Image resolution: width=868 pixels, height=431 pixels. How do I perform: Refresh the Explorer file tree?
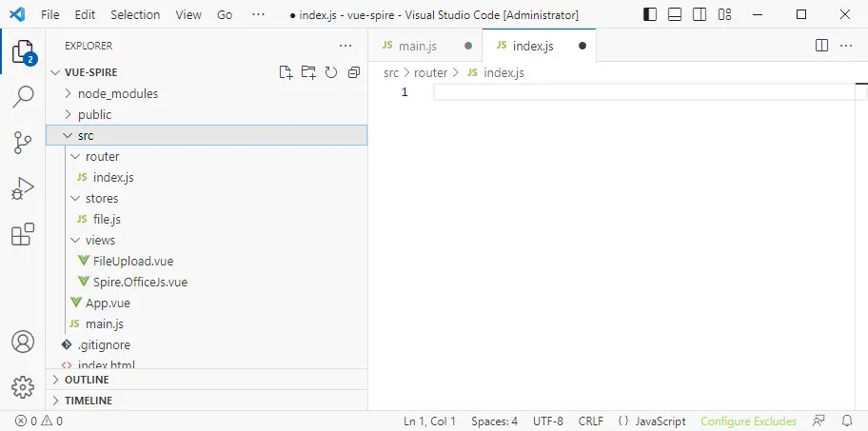(x=331, y=72)
